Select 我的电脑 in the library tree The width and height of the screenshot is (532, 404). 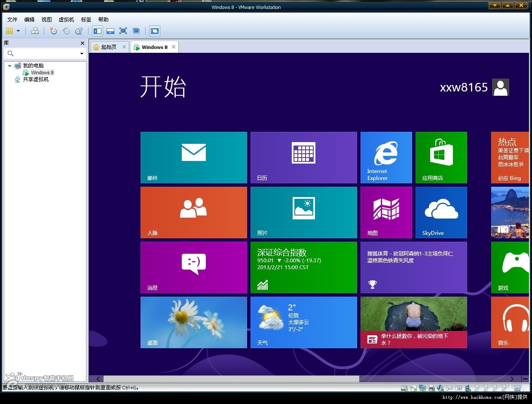click(x=33, y=66)
